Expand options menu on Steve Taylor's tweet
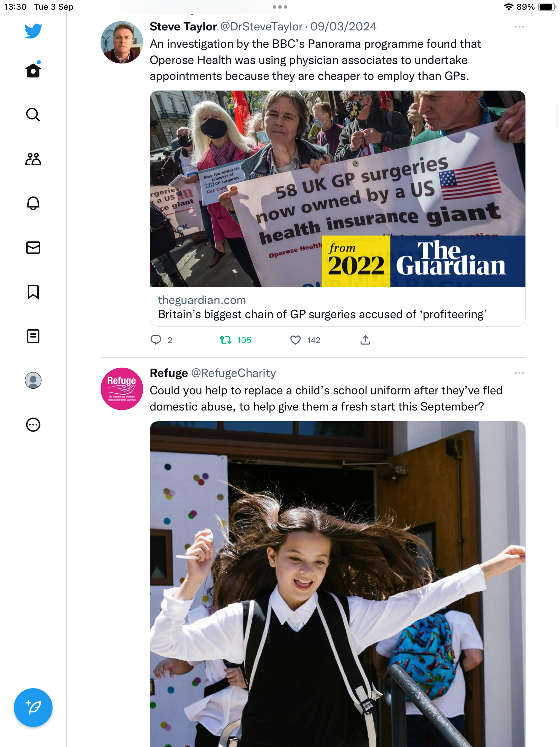This screenshot has width=560, height=747. tap(519, 27)
